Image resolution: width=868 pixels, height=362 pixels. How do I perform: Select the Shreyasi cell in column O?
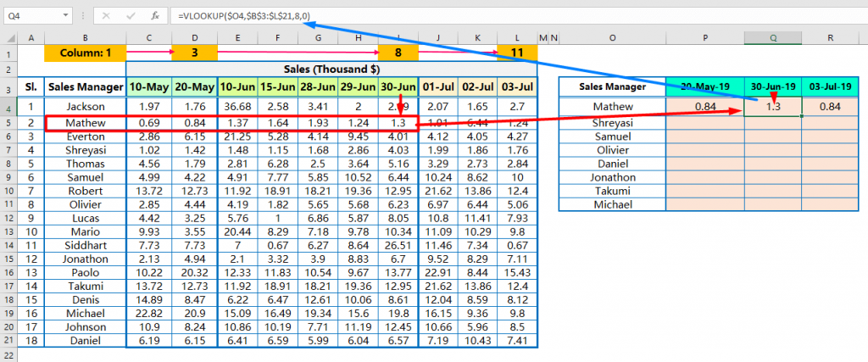(x=612, y=122)
